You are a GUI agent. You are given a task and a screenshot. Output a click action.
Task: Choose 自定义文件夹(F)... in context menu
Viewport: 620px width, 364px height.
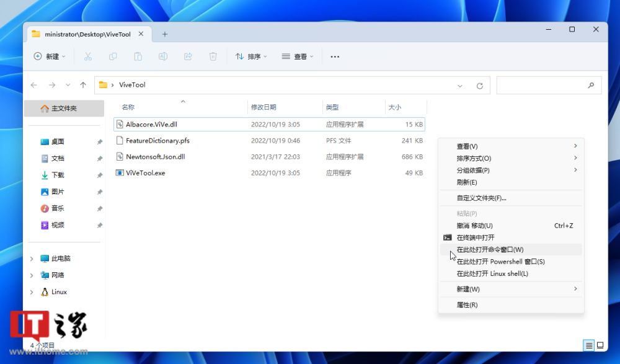(x=511, y=198)
